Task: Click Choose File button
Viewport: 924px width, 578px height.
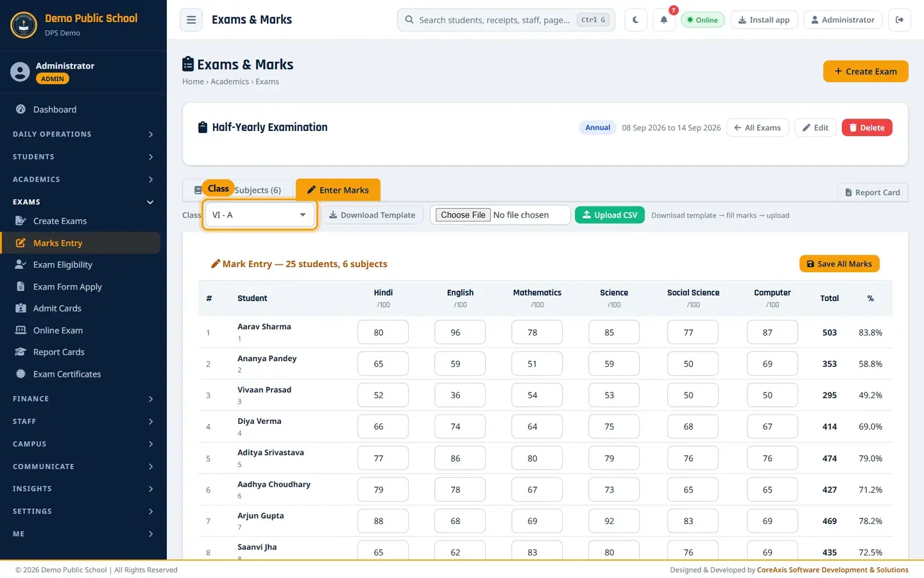Action: 463,215
